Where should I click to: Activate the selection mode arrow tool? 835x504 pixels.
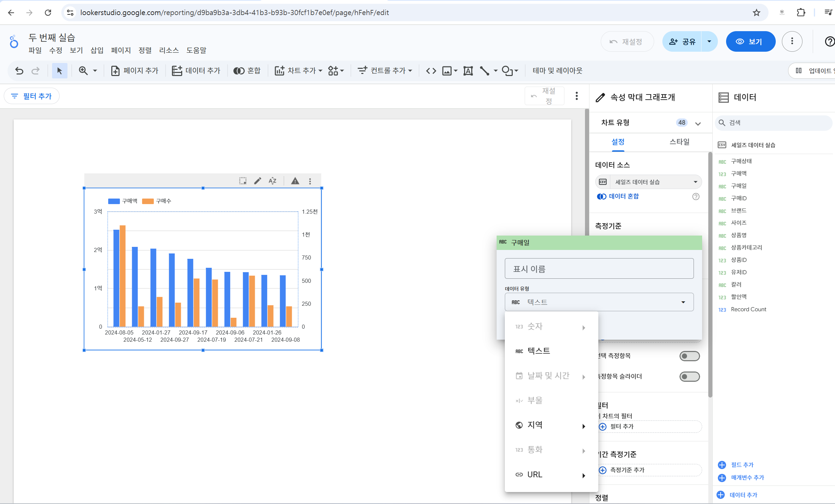pos(60,71)
